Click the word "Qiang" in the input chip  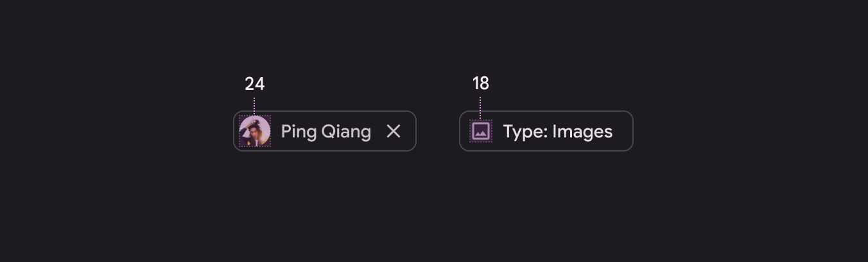[346, 132]
